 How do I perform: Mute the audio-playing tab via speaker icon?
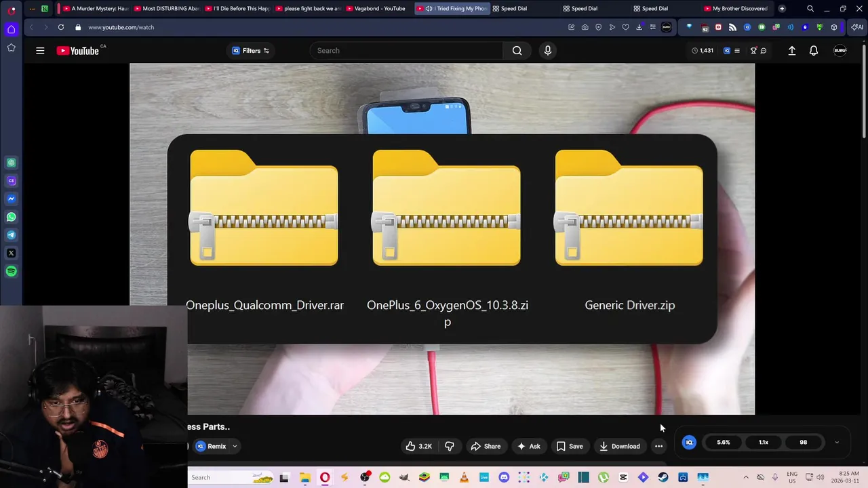pos(429,9)
